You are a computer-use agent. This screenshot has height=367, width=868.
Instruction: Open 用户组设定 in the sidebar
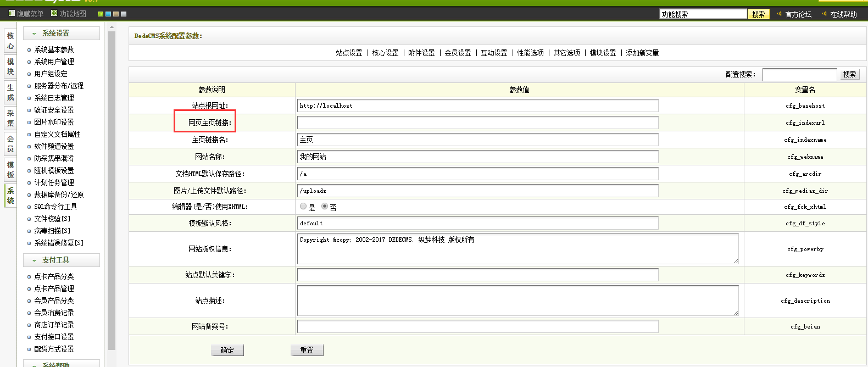[51, 74]
